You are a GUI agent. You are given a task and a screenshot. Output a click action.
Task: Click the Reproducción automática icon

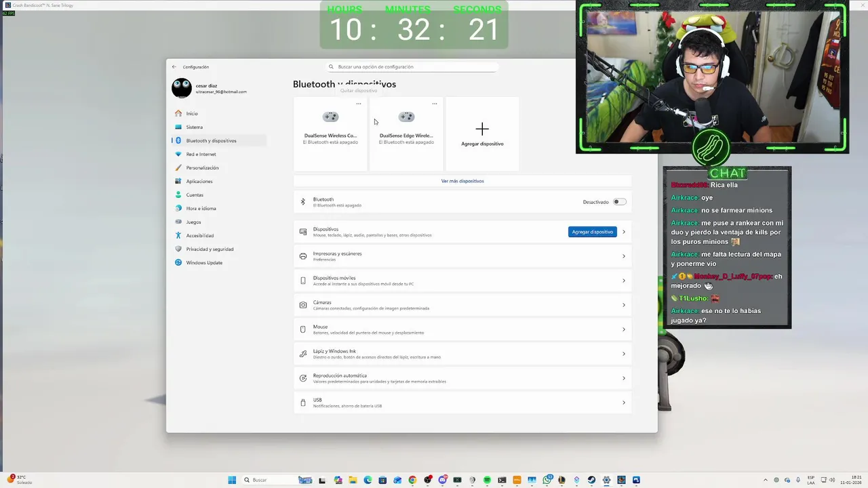pos(303,378)
